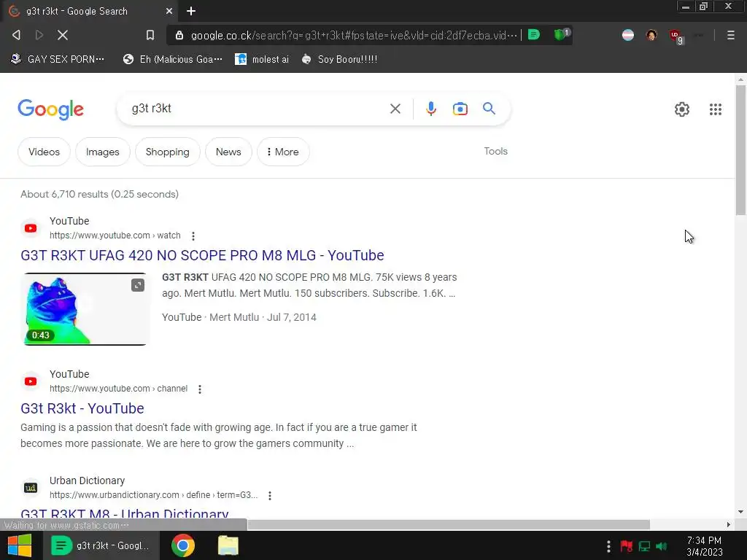Click the Urban Dictionary favicon
747x560 pixels.
click(x=31, y=488)
